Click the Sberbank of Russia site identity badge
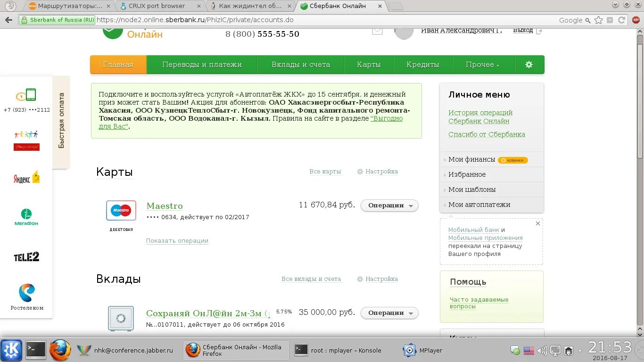The height and width of the screenshot is (362, 644). pos(57,20)
